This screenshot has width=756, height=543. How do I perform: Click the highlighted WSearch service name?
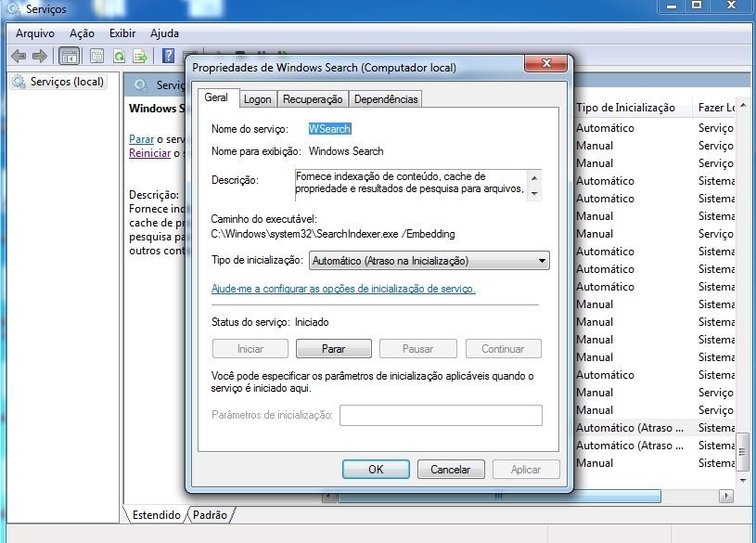tap(330, 129)
